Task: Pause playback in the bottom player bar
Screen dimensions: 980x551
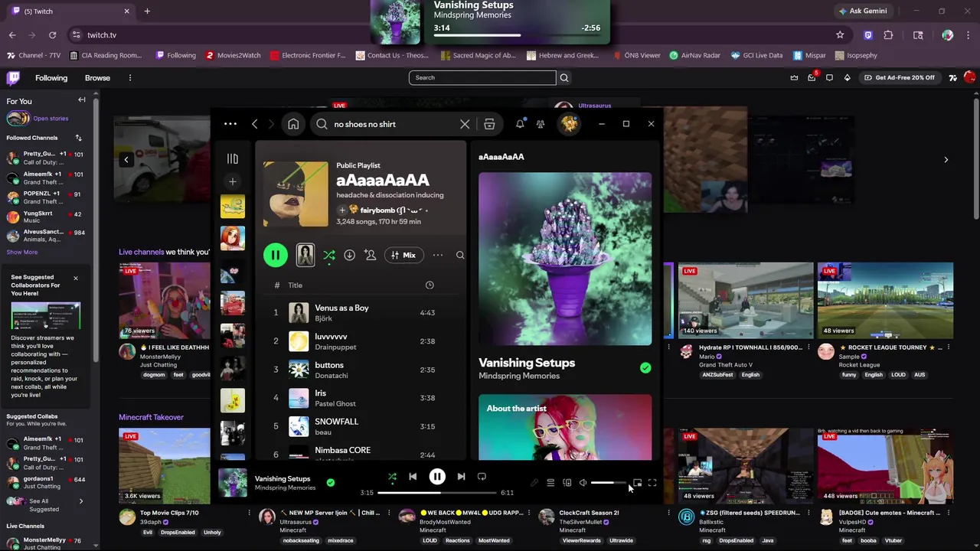Action: [x=437, y=477]
